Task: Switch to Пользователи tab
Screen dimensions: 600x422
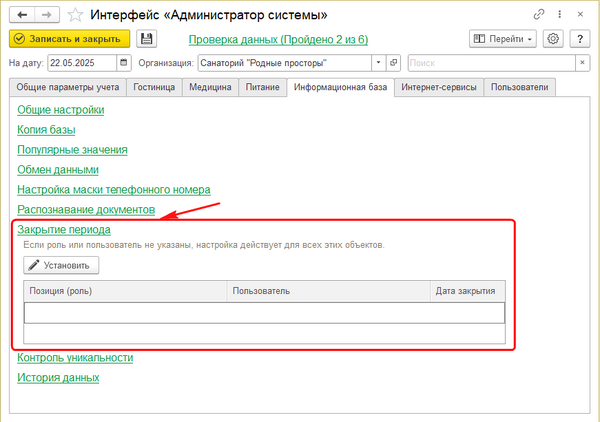Action: (x=520, y=87)
